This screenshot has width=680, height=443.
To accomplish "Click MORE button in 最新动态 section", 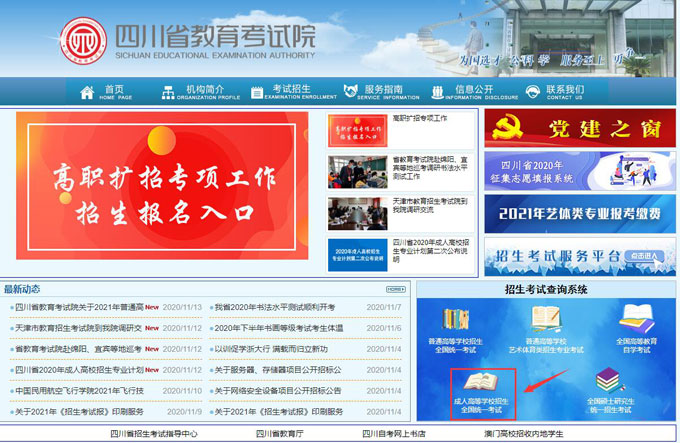I will pos(395,289).
